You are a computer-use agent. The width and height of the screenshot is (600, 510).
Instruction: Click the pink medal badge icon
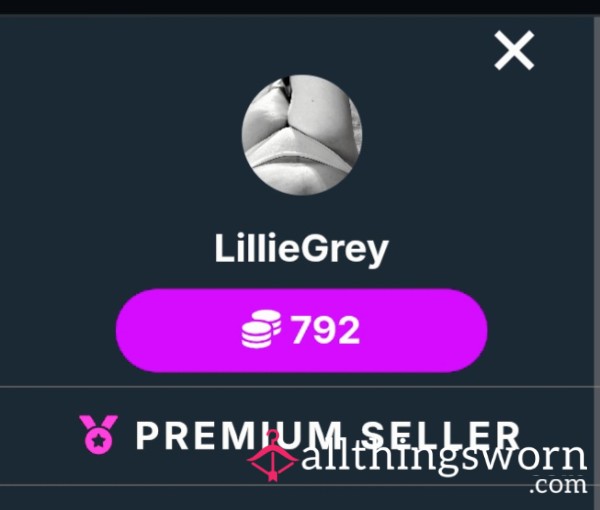click(99, 435)
